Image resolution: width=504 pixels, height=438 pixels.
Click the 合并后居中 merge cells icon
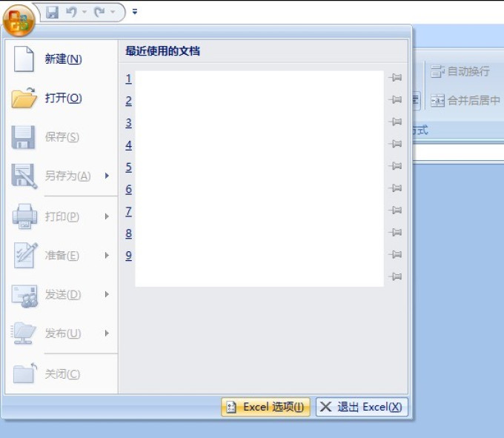[437, 101]
